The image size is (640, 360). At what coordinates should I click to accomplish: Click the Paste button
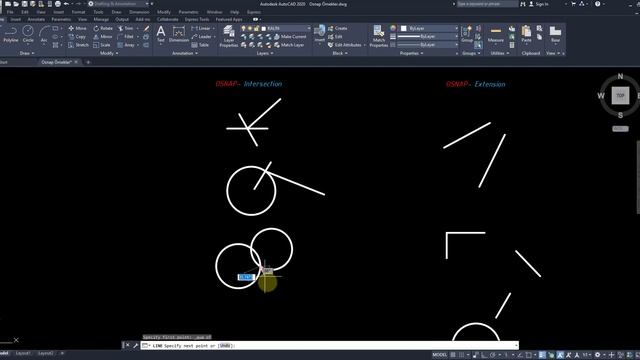click(x=526, y=34)
